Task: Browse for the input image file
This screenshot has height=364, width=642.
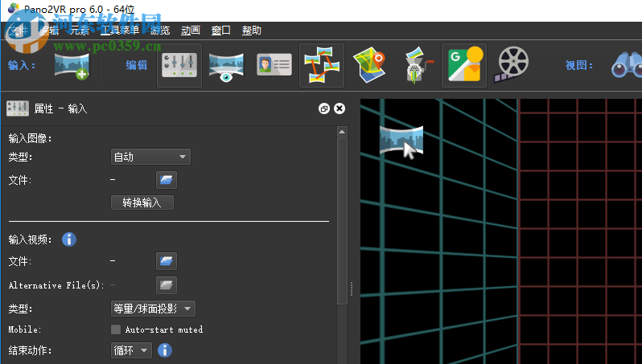Action: (x=167, y=180)
